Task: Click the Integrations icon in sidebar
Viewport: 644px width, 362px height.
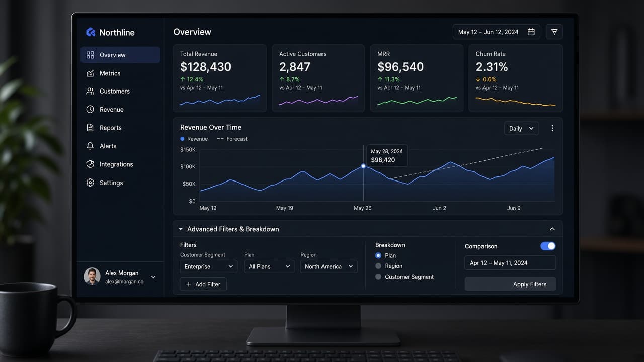Action: tap(90, 164)
